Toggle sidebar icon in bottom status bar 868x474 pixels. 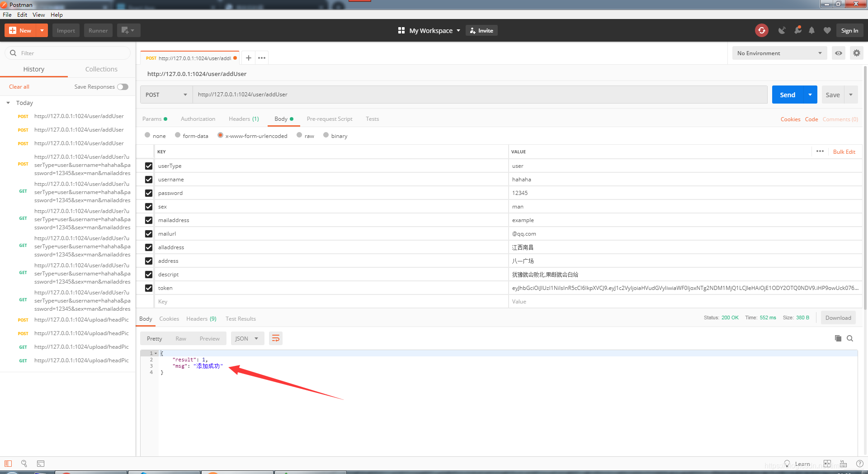(8, 464)
